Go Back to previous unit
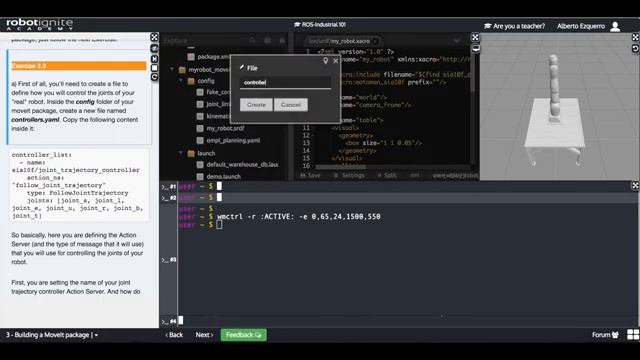Image resolution: width=640 pixels, height=360 pixels. click(x=174, y=335)
